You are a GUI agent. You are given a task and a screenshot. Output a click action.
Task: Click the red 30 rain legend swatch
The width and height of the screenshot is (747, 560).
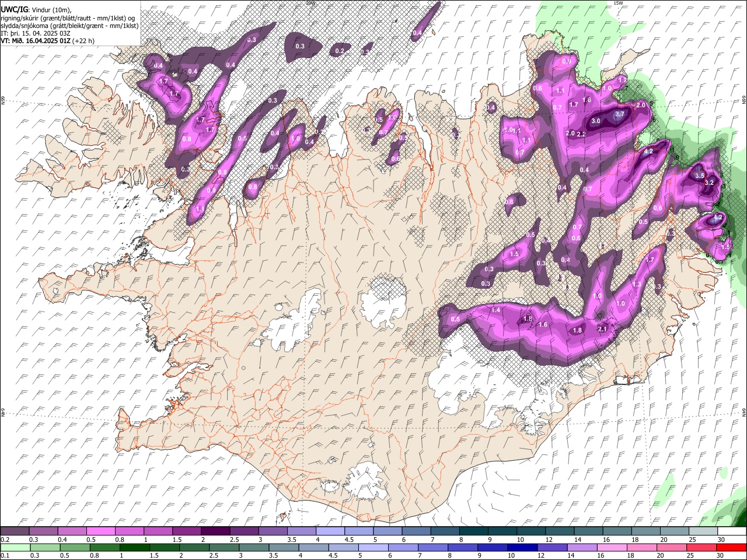731,548
